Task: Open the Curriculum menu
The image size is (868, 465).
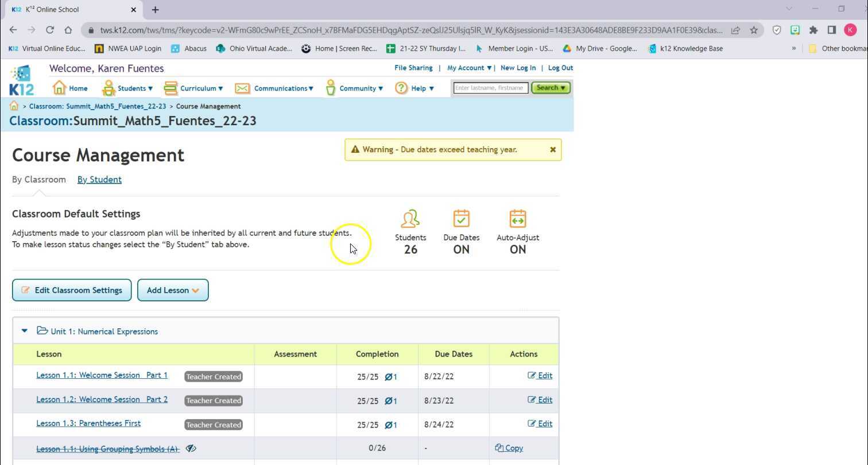Action: (198, 88)
